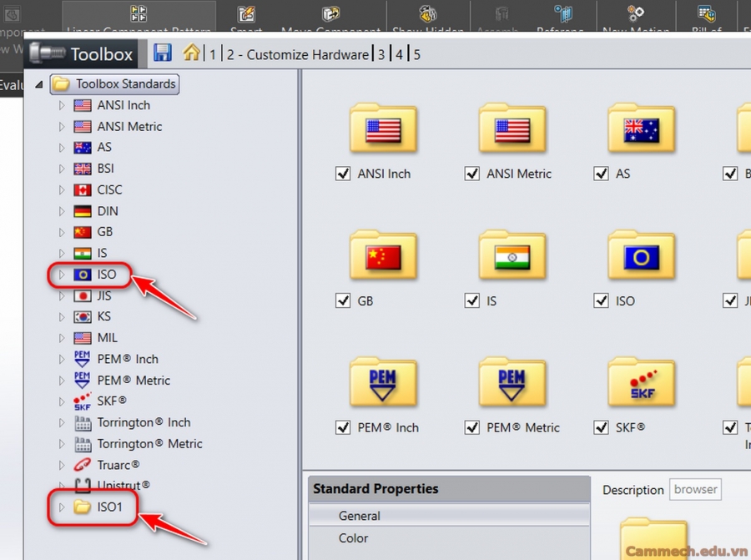Screen dimensions: 751x560
Task: Open the ANSI Metric folder thumbnail
Action: [x=512, y=129]
